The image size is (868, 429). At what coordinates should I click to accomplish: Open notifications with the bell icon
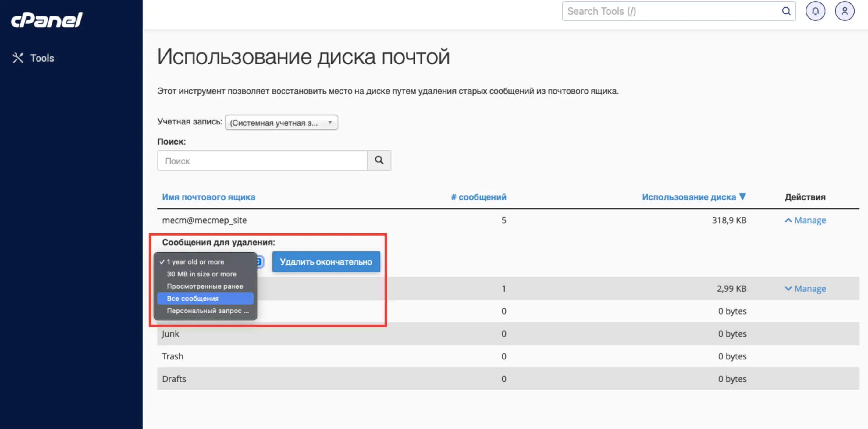pyautogui.click(x=816, y=11)
